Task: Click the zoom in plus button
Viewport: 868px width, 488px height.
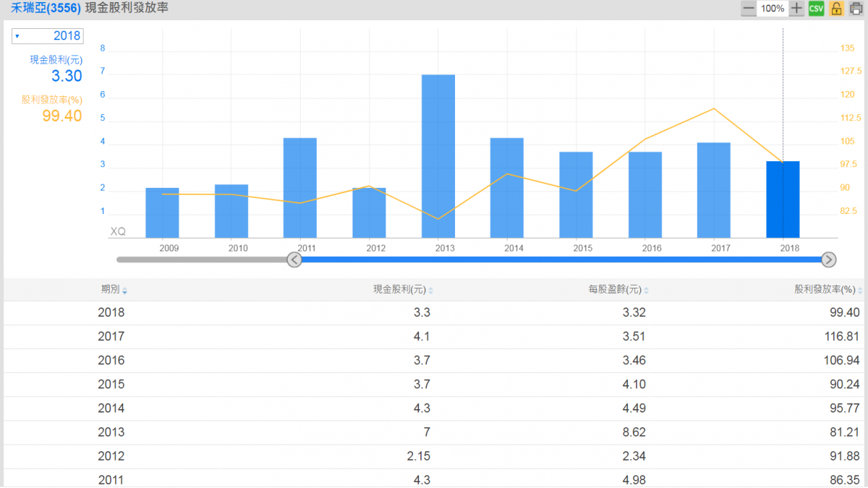Action: click(796, 9)
